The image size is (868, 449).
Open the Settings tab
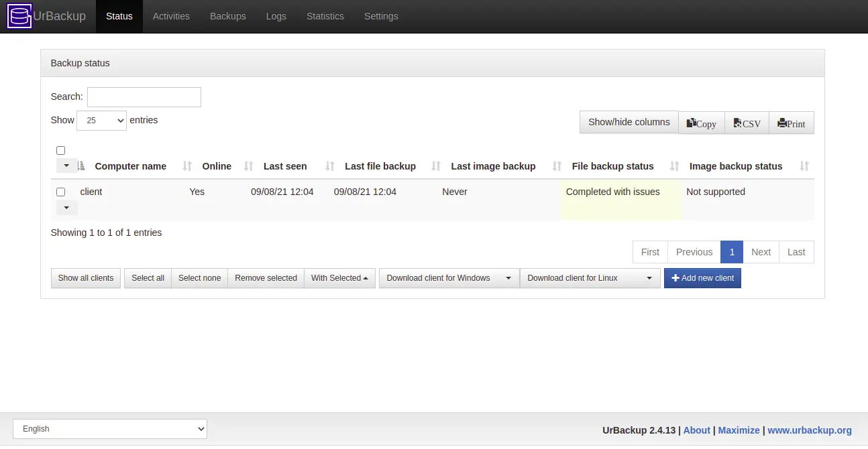(381, 16)
